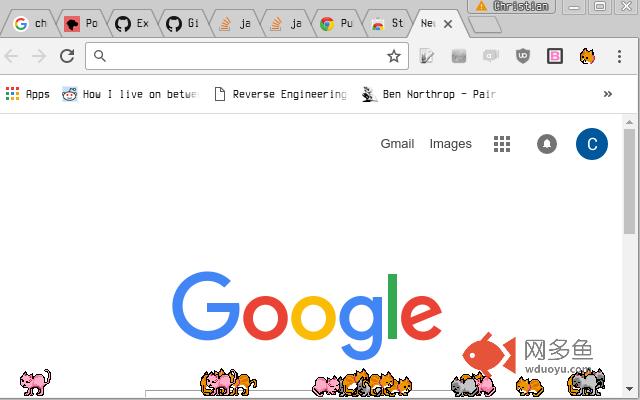Open the pink B extension icon
The height and width of the screenshot is (400, 640).
[555, 56]
